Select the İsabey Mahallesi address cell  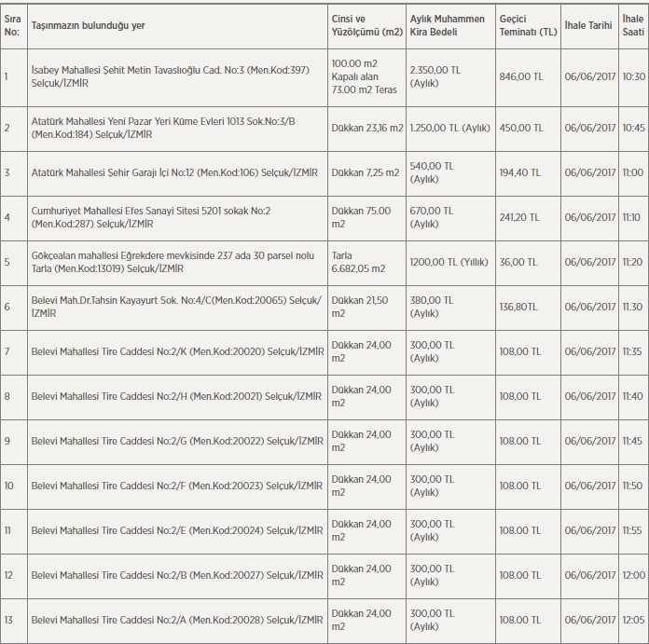pos(168,75)
